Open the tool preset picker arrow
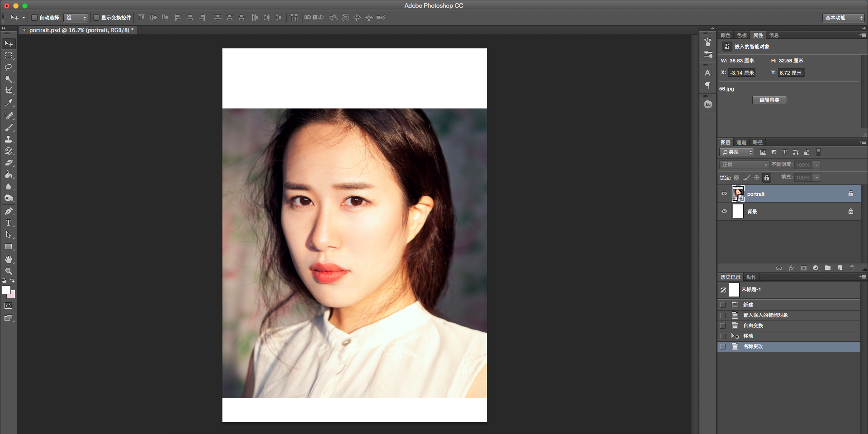This screenshot has height=434, width=868. coord(24,18)
